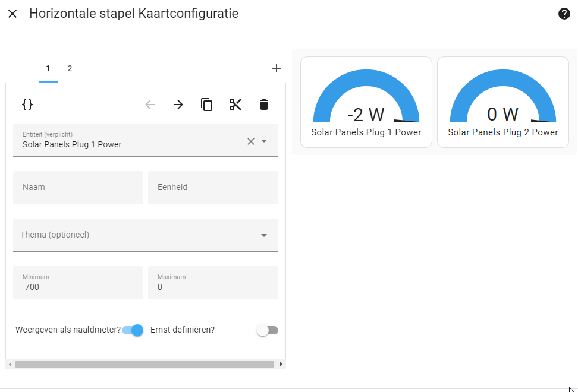The image size is (578, 392).
Task: Click the Eenheid input field
Action: point(213,188)
